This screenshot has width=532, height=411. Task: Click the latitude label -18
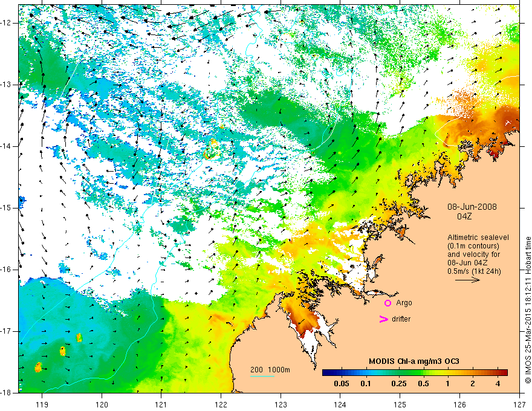coord(6,393)
